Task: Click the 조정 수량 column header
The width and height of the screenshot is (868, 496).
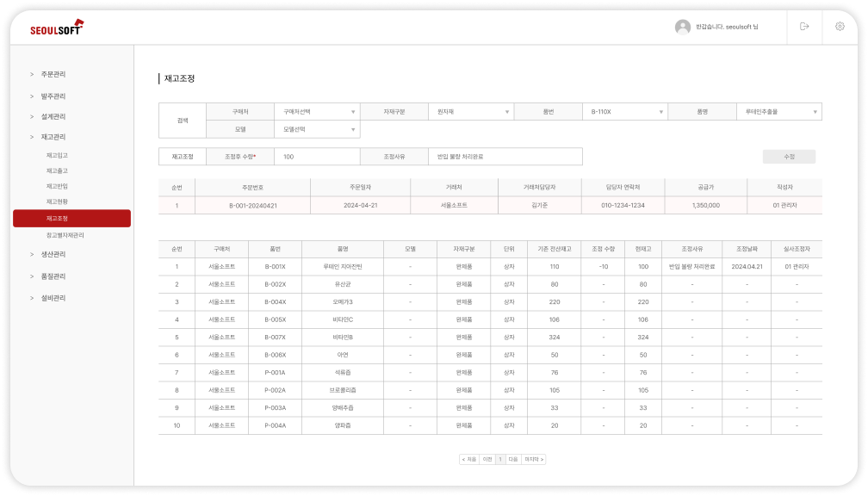Action: 604,249
